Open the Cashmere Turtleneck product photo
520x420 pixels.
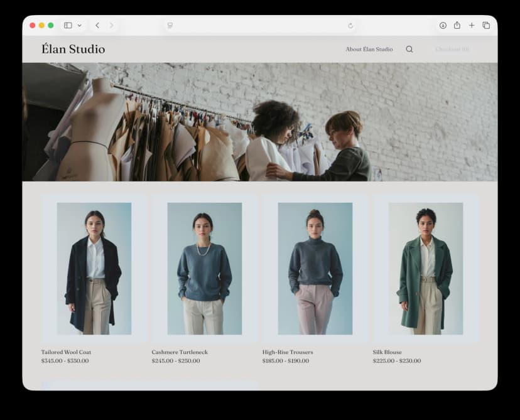coord(205,268)
